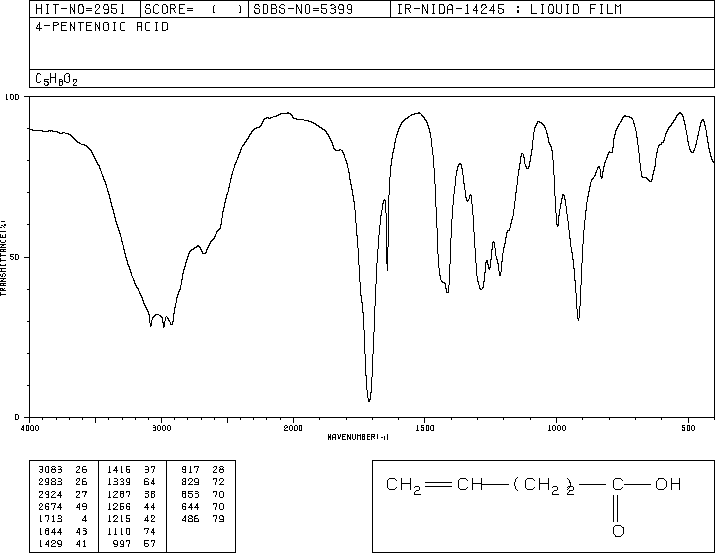Select the compound name 4-PENTENOIC ACID

pos(102,27)
